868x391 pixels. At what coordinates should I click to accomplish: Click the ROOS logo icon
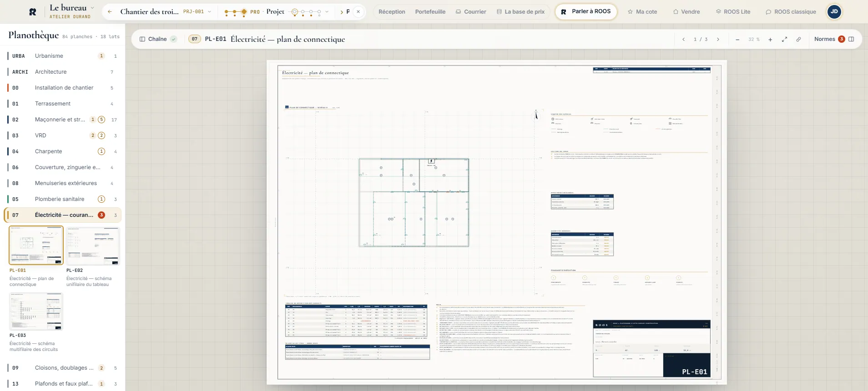pyautogui.click(x=33, y=12)
